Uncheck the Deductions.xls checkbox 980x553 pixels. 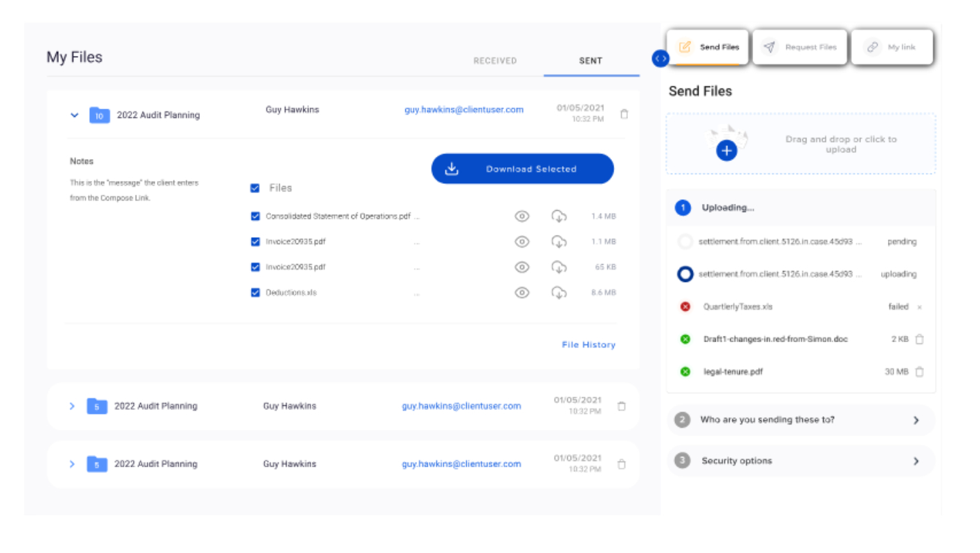click(255, 292)
